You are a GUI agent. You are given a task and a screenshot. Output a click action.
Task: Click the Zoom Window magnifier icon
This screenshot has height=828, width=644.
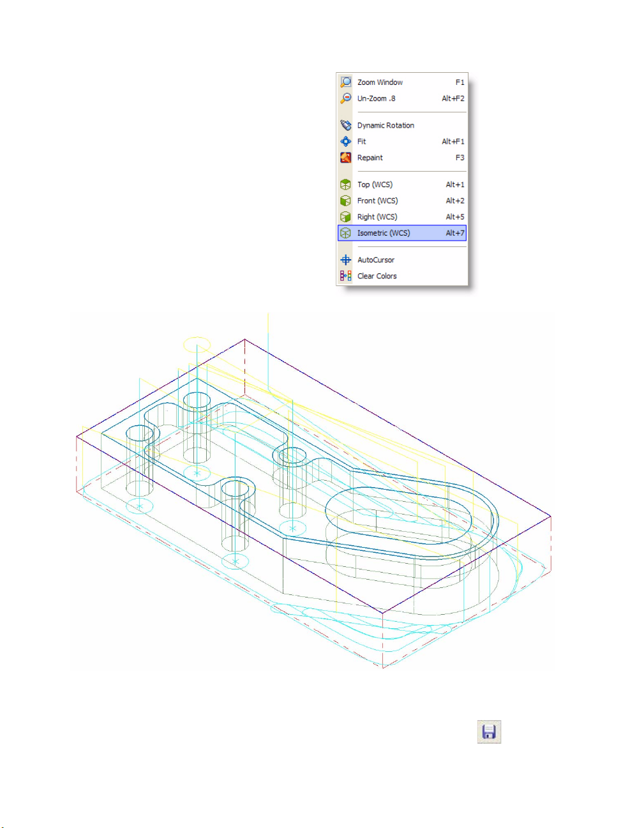pyautogui.click(x=345, y=82)
